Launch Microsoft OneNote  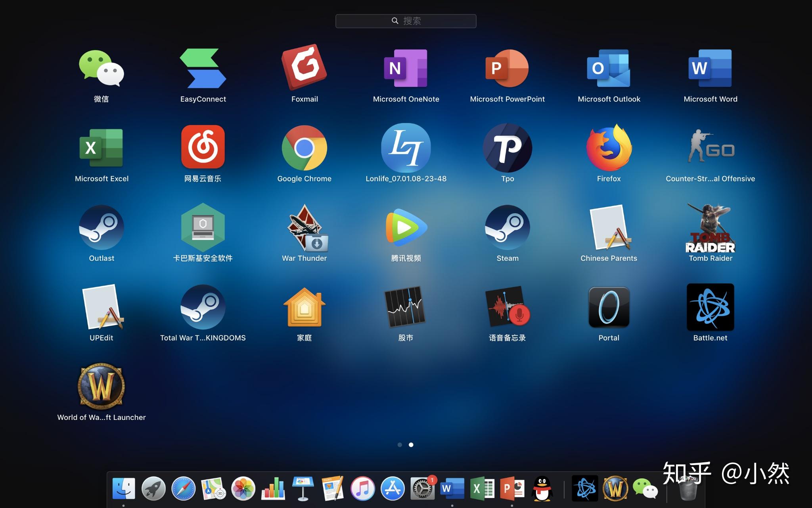tap(406, 68)
